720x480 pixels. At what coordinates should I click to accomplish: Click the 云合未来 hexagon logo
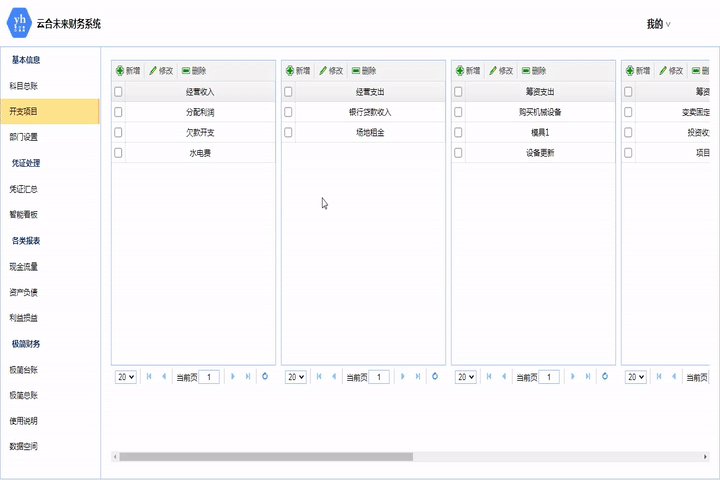pos(18,24)
